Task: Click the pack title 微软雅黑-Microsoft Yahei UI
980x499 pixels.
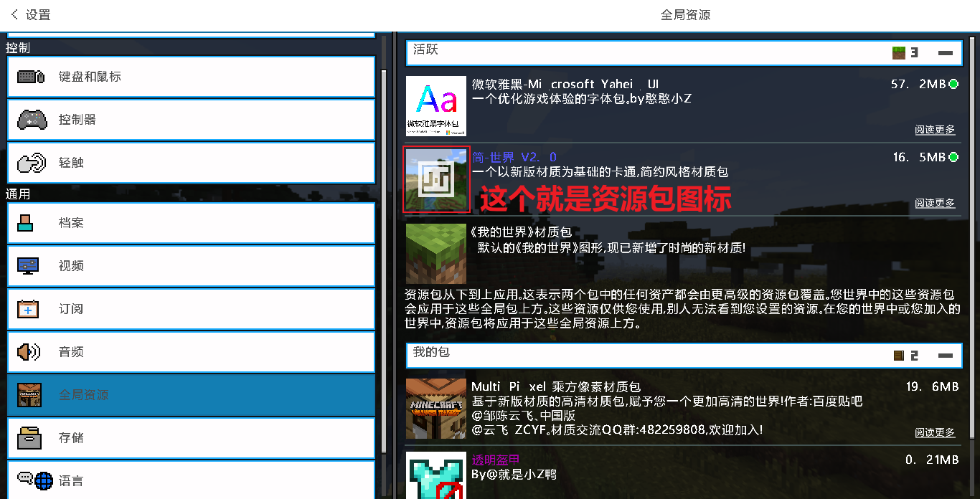Action: coord(565,84)
